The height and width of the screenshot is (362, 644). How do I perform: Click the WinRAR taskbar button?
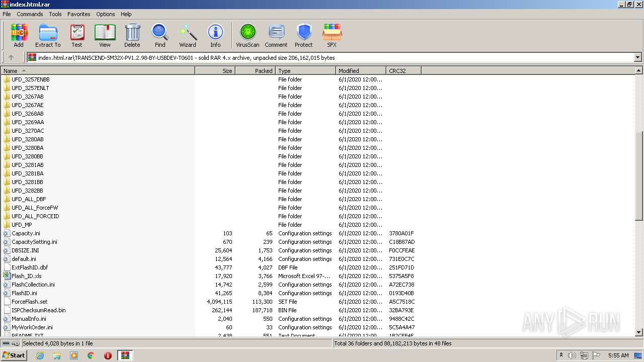click(125, 355)
